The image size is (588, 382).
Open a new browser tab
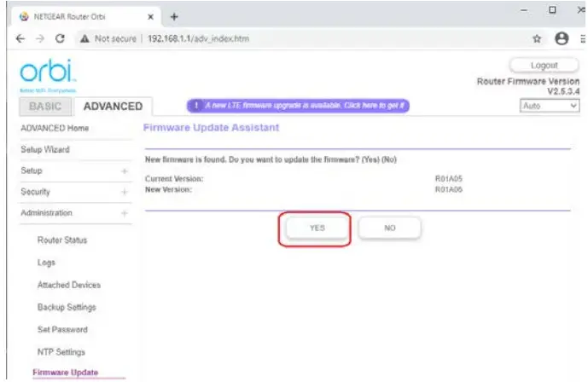pyautogui.click(x=174, y=17)
